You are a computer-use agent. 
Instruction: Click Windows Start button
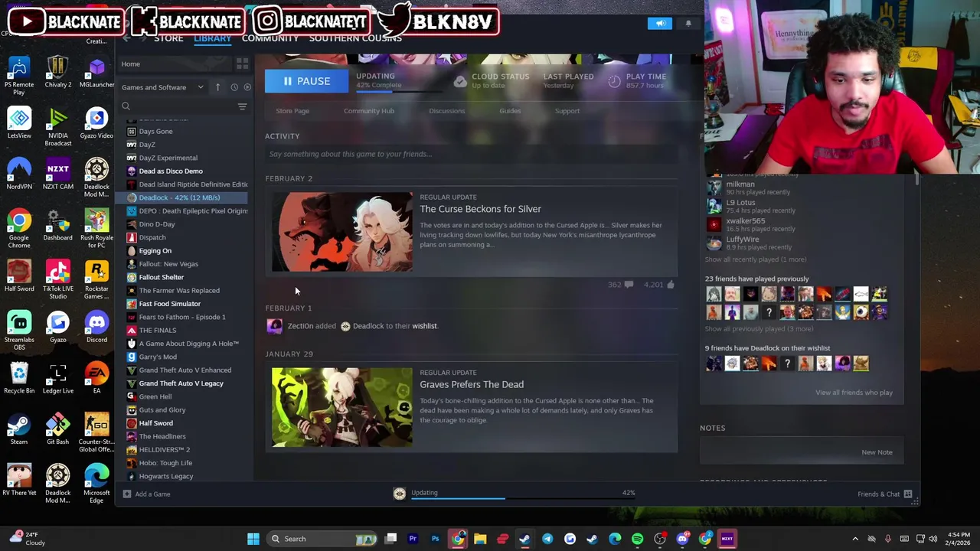tap(253, 539)
